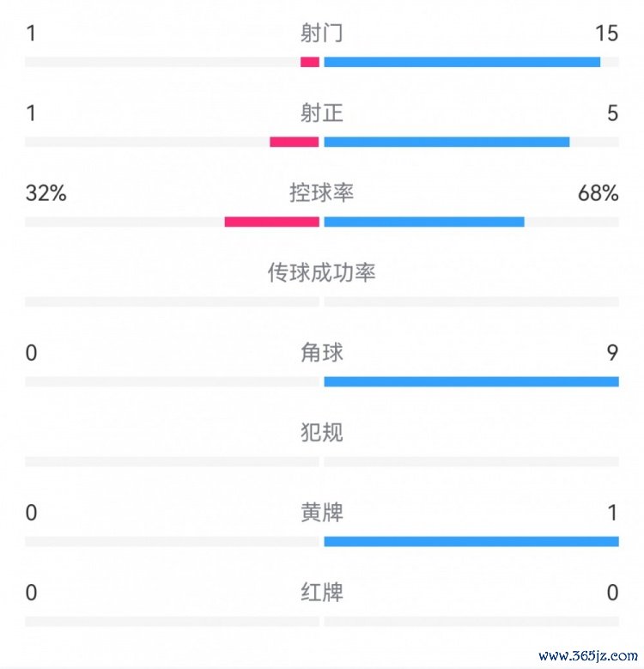Select the 传球成功率 label
644x669 pixels.
point(322,272)
